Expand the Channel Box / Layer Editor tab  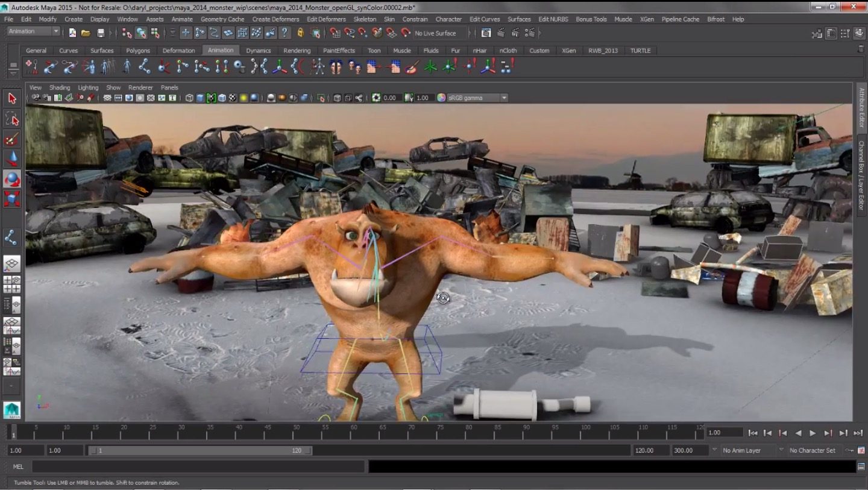[x=861, y=175]
